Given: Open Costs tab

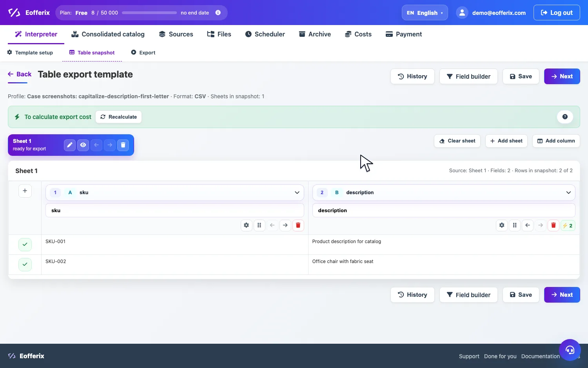Looking at the screenshot, I should 358,34.
